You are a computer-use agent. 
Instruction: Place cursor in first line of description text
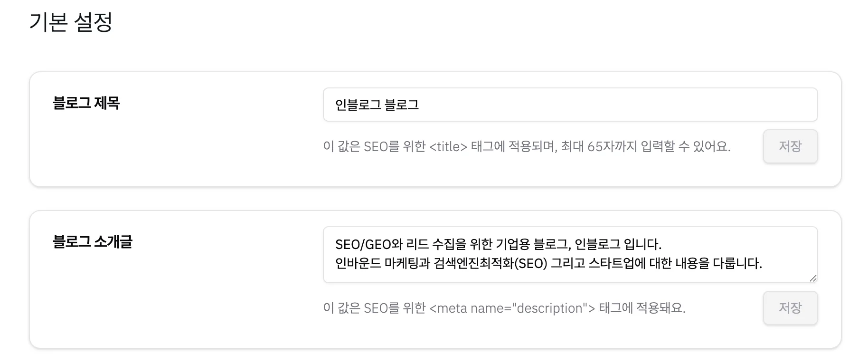(x=498, y=244)
